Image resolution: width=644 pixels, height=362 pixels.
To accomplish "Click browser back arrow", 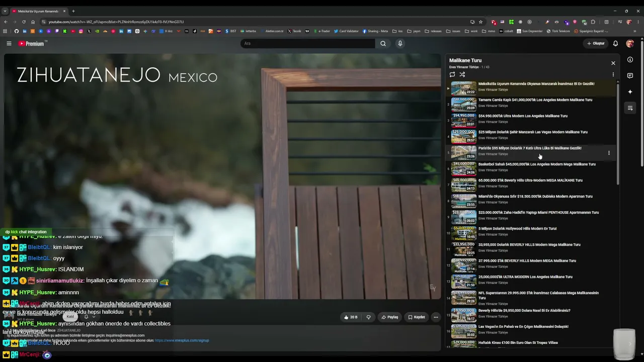I will (x=6, y=22).
